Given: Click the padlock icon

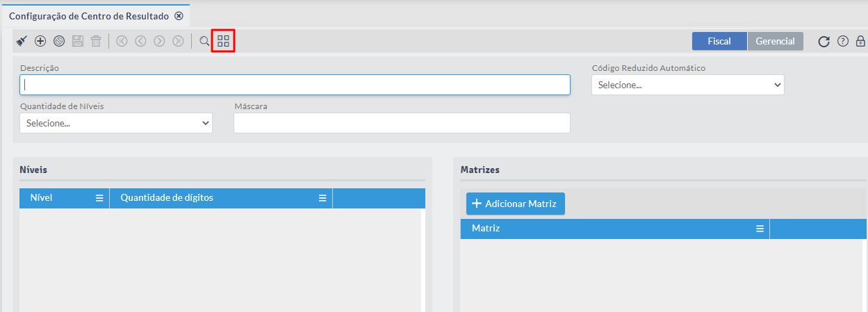Looking at the screenshot, I should (x=860, y=42).
